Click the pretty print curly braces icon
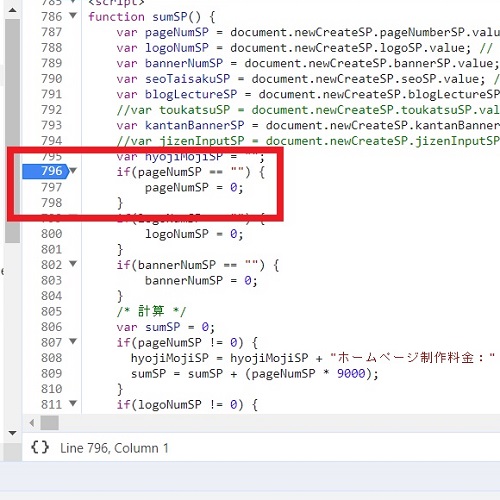500x500 pixels. [x=40, y=448]
